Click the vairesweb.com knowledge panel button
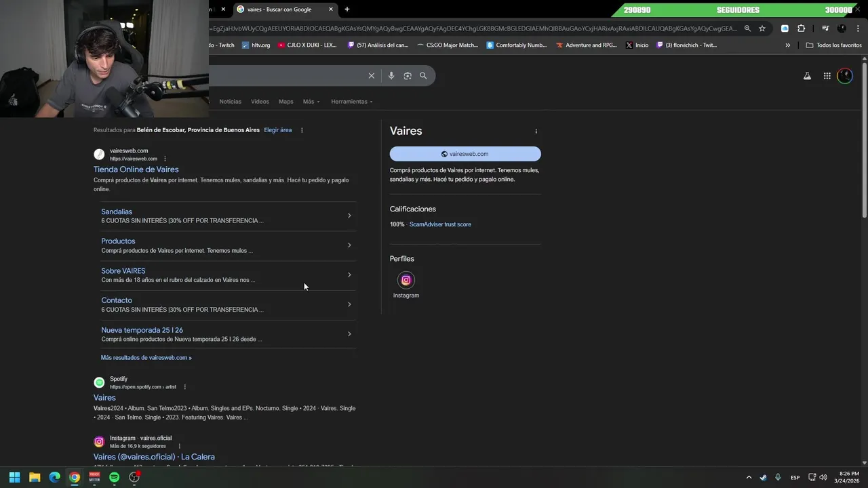The height and width of the screenshot is (488, 868). tap(465, 154)
